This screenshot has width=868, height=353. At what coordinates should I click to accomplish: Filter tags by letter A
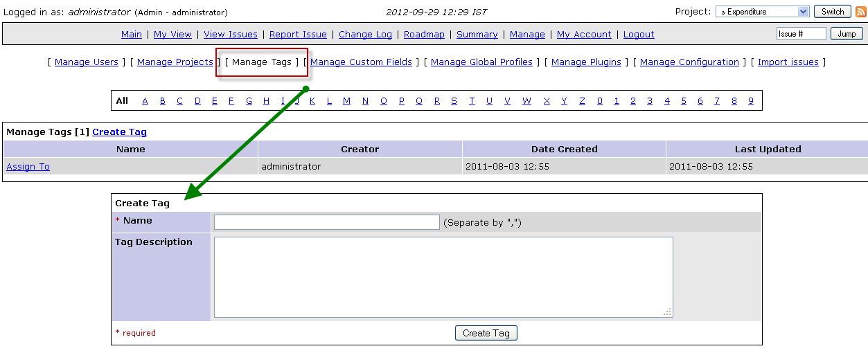coord(145,101)
